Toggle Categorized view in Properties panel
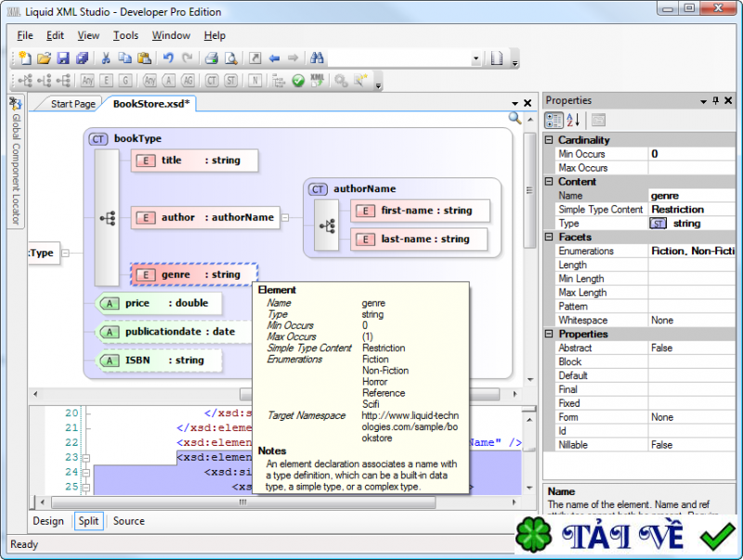Viewport: 743px width, 560px height. pos(554,120)
